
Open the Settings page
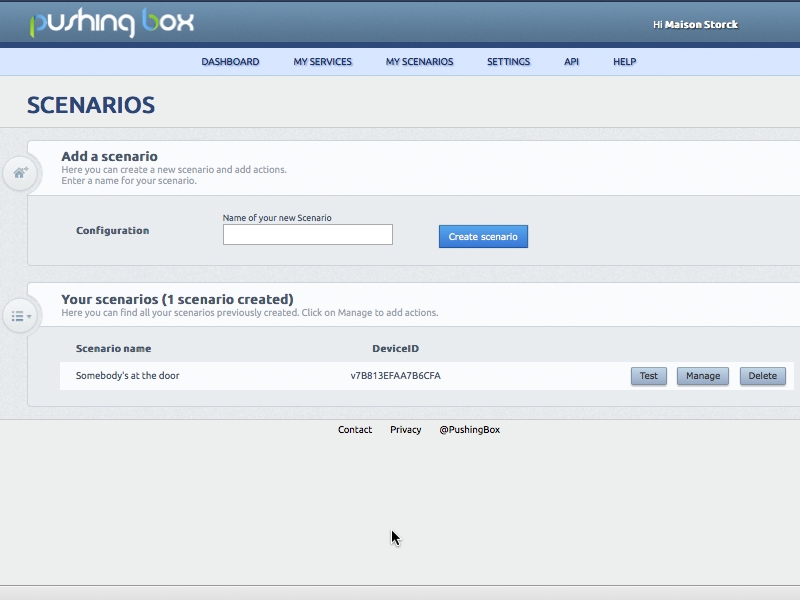[509, 61]
